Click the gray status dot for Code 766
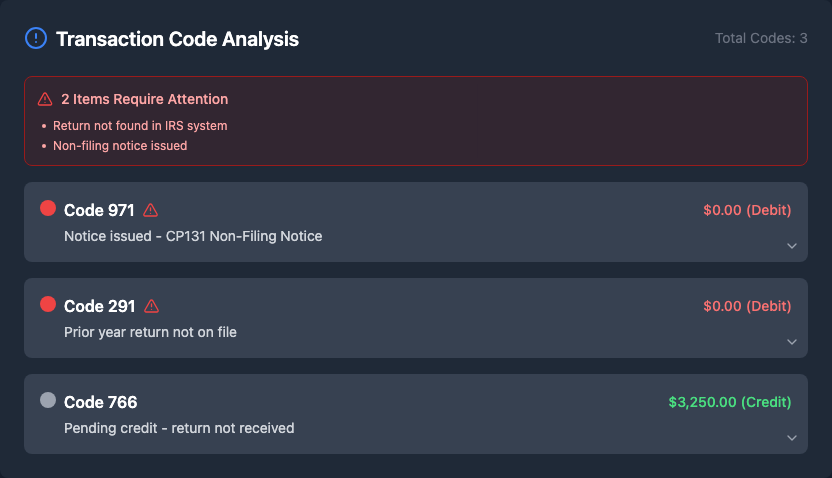The height and width of the screenshot is (478, 832). (48, 401)
